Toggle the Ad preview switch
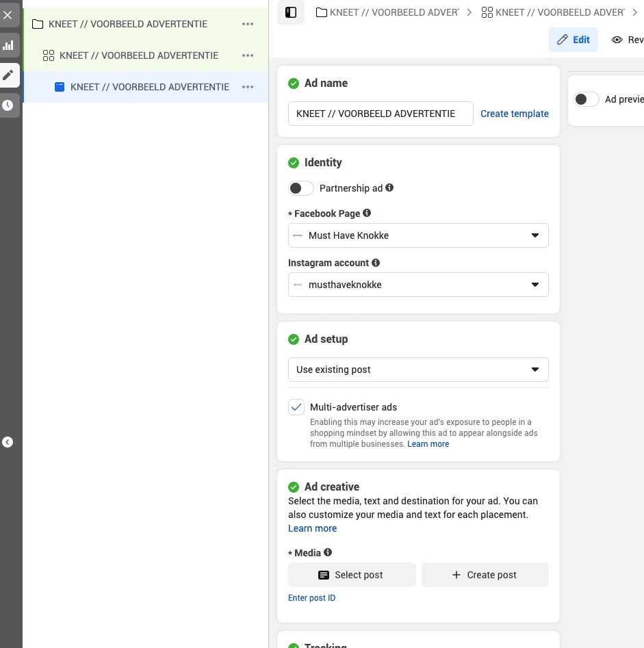The height and width of the screenshot is (648, 644). pyautogui.click(x=586, y=99)
